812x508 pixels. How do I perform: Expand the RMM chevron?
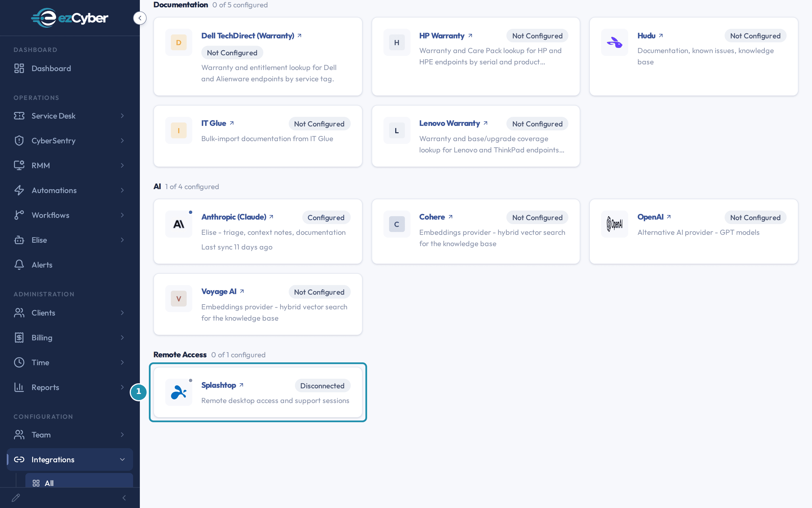[122, 165]
